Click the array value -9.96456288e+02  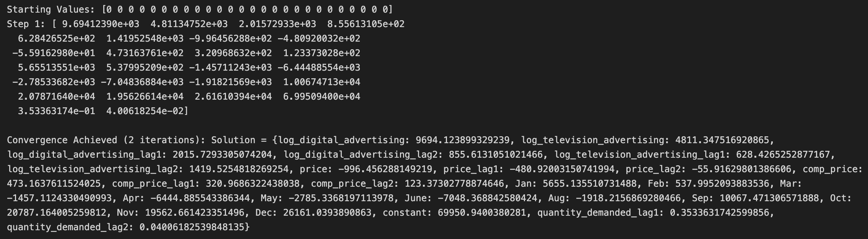click(230, 39)
